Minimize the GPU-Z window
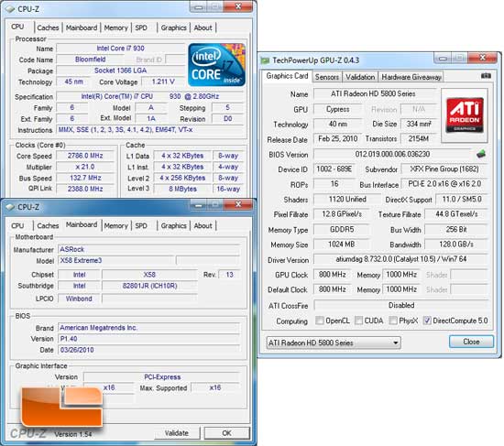 443,59
